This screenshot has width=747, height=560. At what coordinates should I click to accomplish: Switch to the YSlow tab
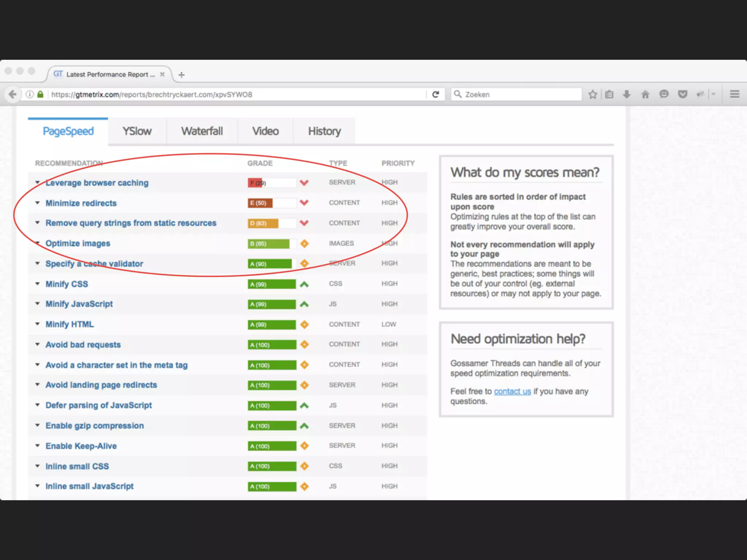point(137,131)
